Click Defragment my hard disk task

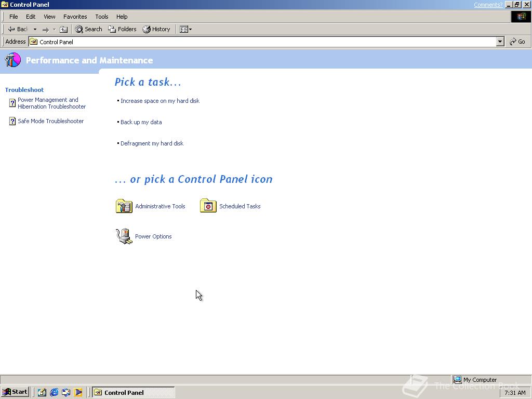click(152, 143)
